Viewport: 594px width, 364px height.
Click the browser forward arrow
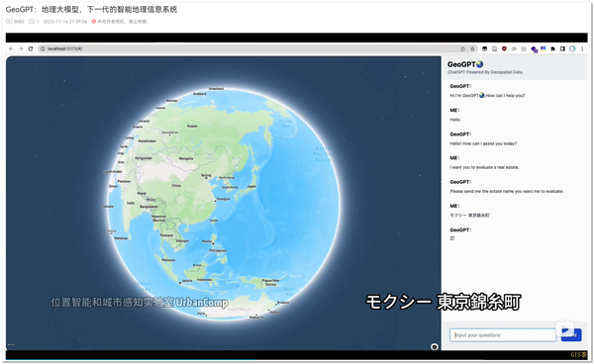pyautogui.click(x=21, y=48)
